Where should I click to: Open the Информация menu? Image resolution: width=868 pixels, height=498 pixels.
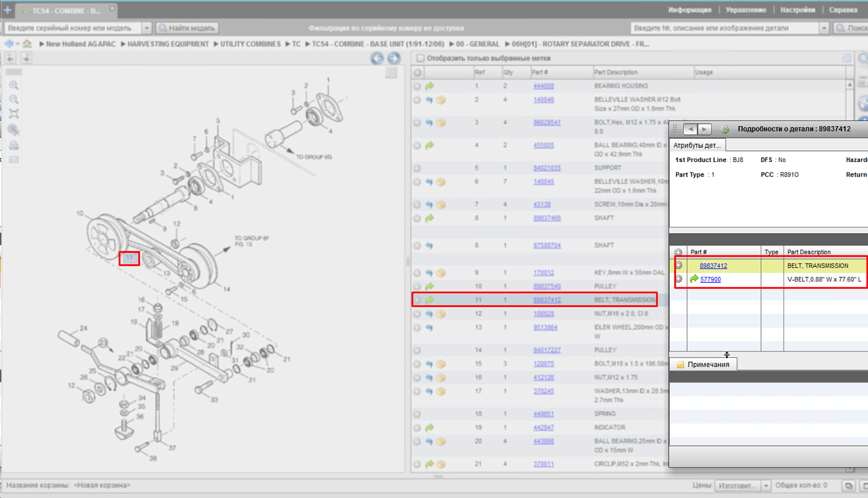(690, 10)
